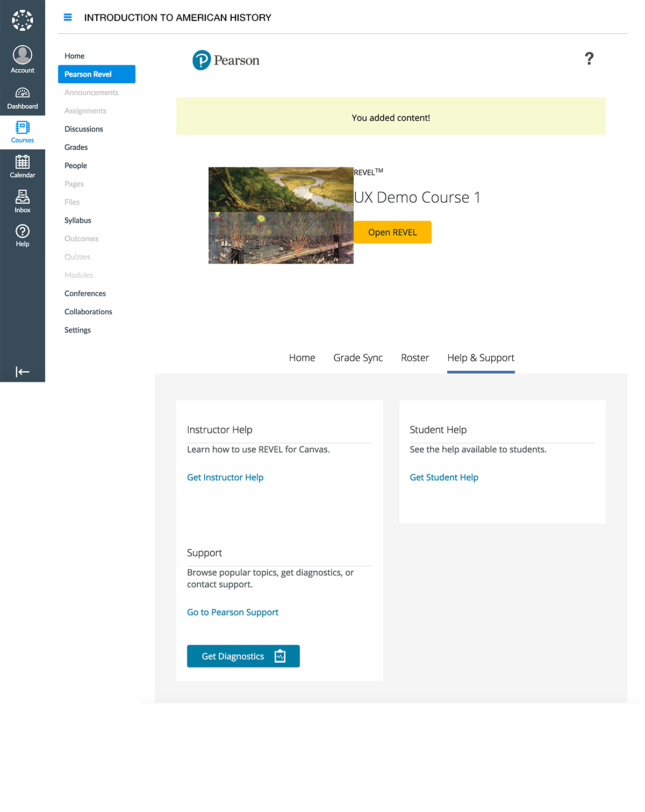Viewport: 645px width, 812px height.
Task: Switch to the Roster tab
Action: [415, 358]
